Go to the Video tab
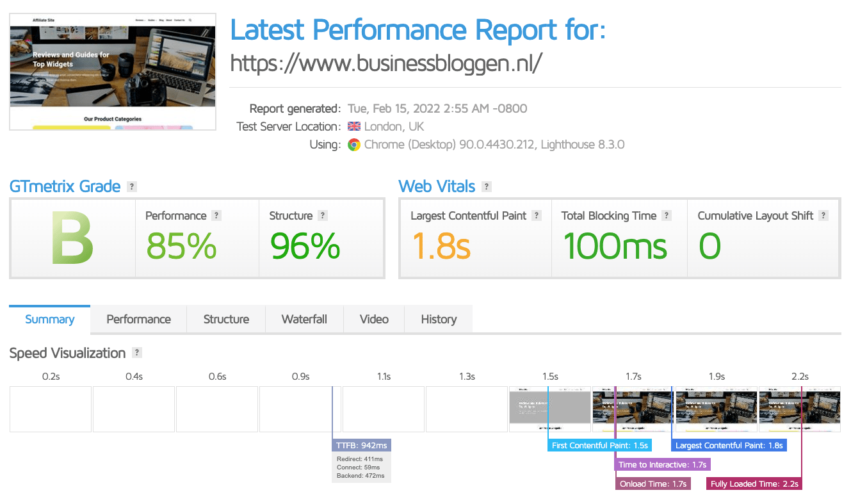Image resolution: width=851 pixels, height=504 pixels. [x=374, y=319]
